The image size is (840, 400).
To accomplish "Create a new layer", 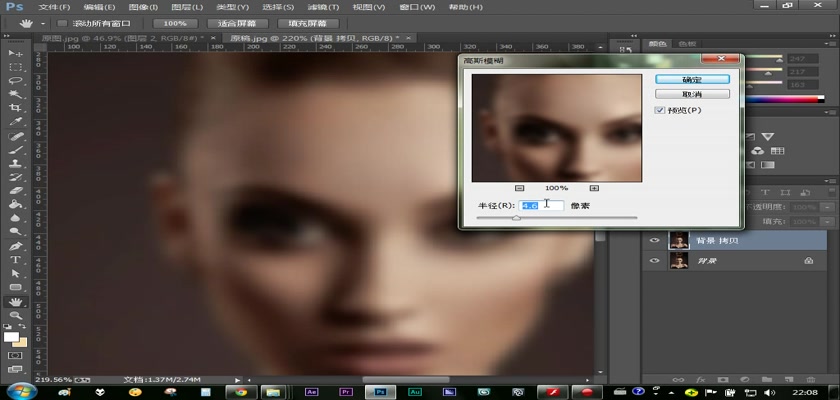I will click(x=789, y=380).
